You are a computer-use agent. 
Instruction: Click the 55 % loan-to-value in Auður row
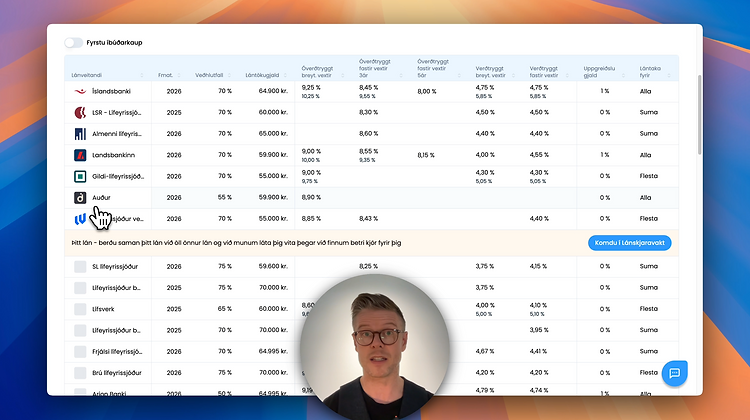pyautogui.click(x=225, y=197)
